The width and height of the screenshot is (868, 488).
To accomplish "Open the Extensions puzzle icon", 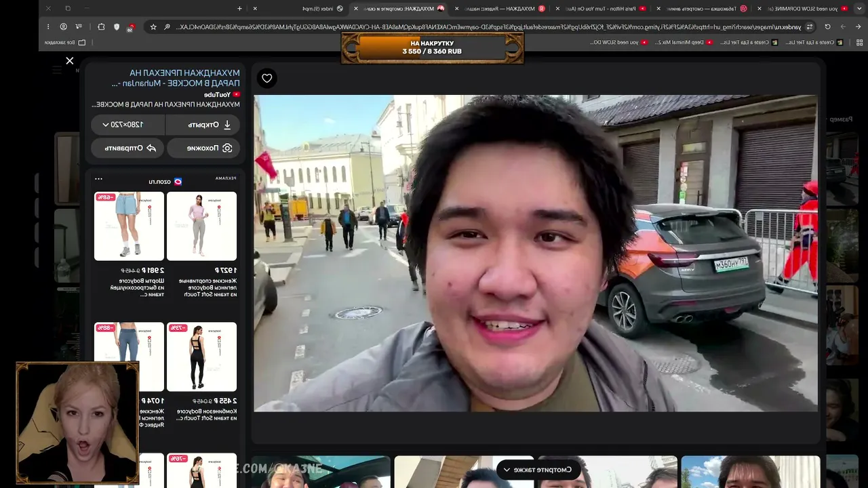I will [x=101, y=26].
